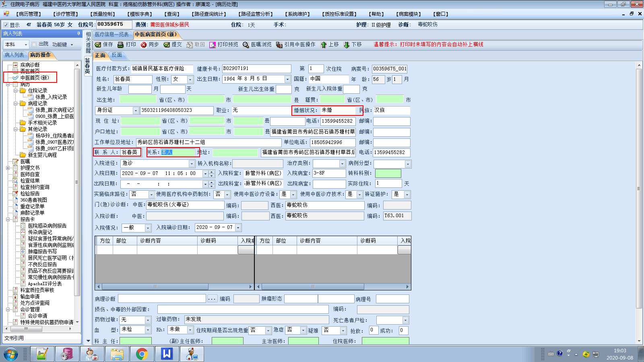The width and height of the screenshot is (644, 362).
Task: Open 西医首页 in the record tree
Action: tap(30, 71)
